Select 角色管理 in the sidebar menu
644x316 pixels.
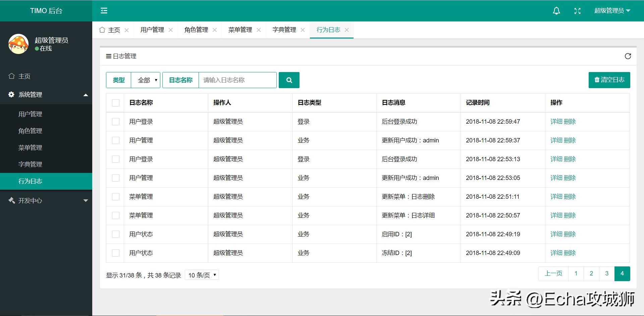click(30, 131)
